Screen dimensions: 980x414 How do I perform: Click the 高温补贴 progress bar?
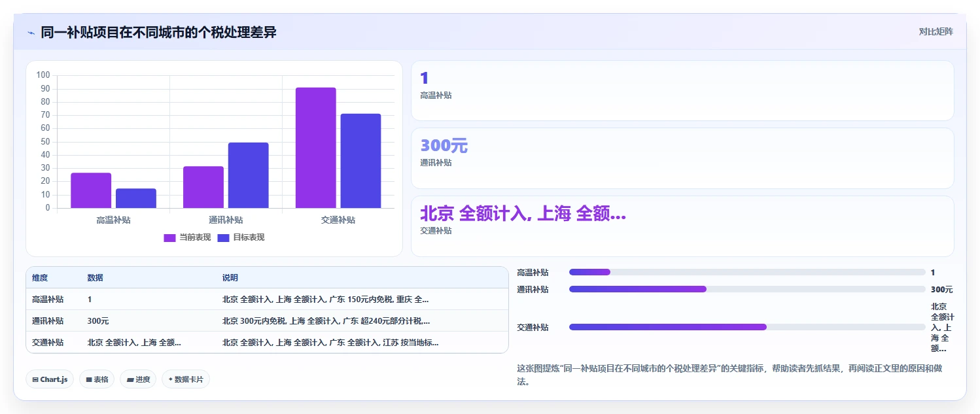pyautogui.click(x=747, y=272)
